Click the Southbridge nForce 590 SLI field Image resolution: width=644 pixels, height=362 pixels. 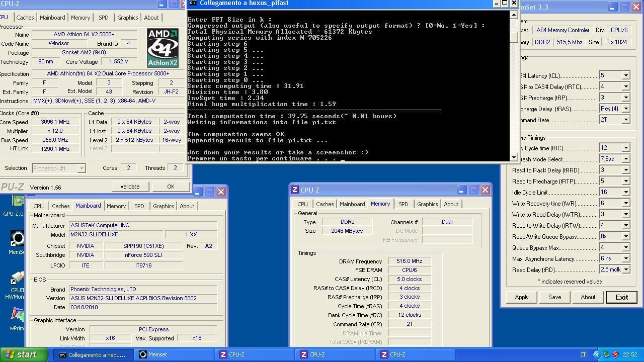143,255
